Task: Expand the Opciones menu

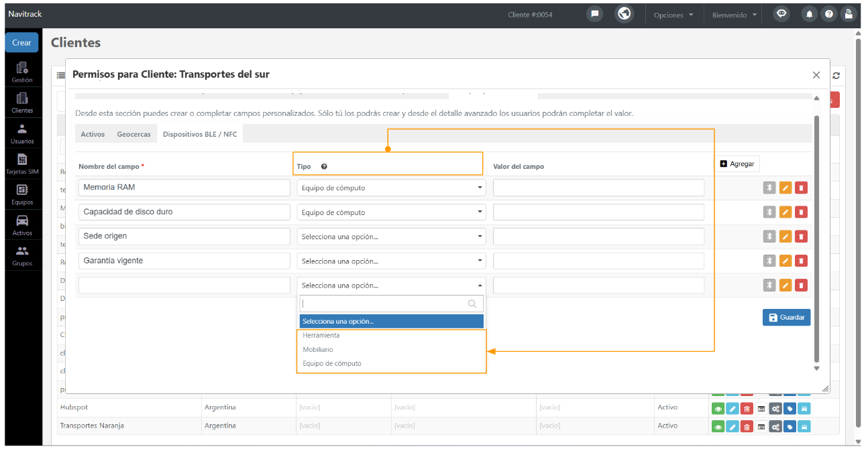Action: tap(673, 15)
